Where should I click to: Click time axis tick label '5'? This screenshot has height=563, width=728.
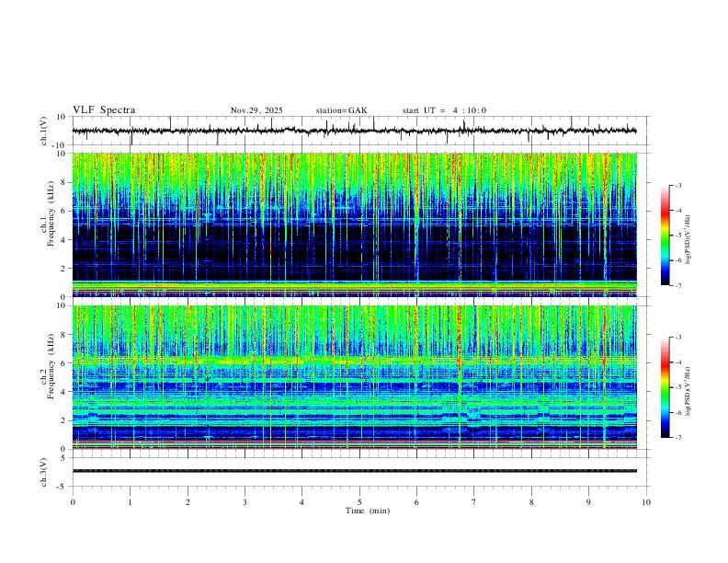(359, 502)
